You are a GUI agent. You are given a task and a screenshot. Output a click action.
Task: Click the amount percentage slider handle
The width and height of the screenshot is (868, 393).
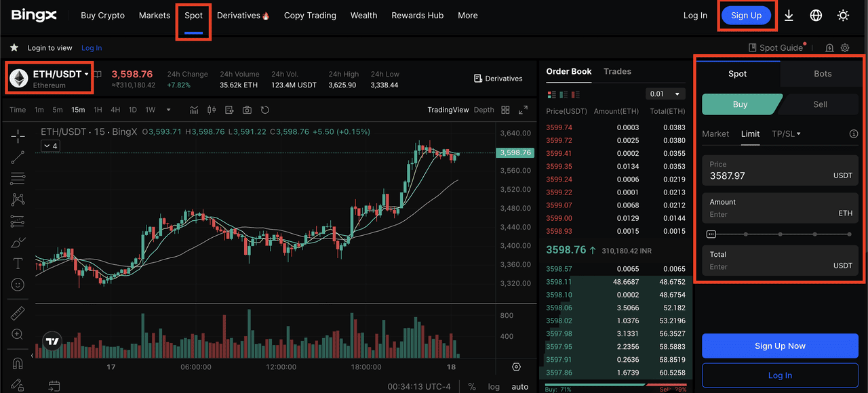click(711, 234)
